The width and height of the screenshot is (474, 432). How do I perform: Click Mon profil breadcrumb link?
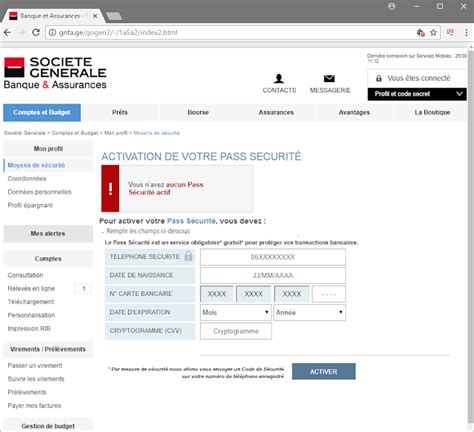116,133
